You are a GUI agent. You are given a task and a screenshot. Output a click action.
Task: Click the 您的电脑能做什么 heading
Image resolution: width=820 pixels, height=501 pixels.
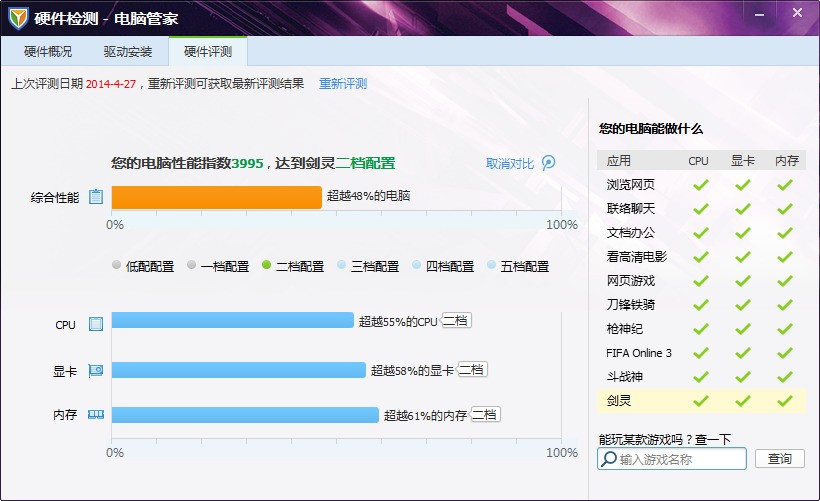651,129
